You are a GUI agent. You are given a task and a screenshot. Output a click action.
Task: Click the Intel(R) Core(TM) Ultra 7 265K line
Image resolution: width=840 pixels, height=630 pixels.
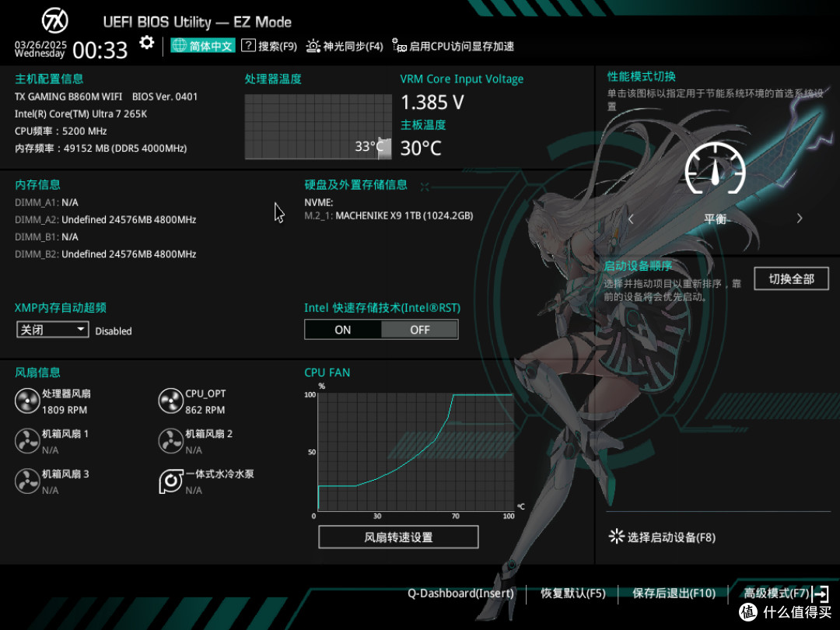(81, 114)
